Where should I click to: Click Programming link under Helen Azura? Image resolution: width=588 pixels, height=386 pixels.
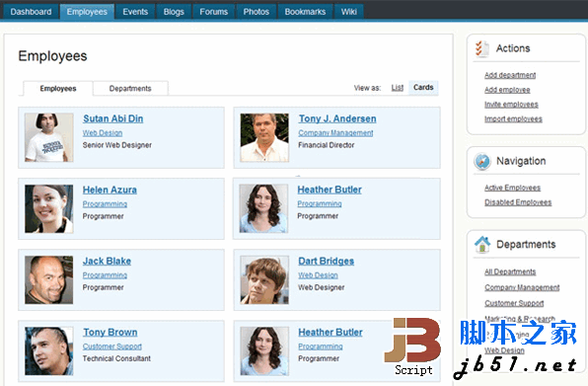click(105, 204)
